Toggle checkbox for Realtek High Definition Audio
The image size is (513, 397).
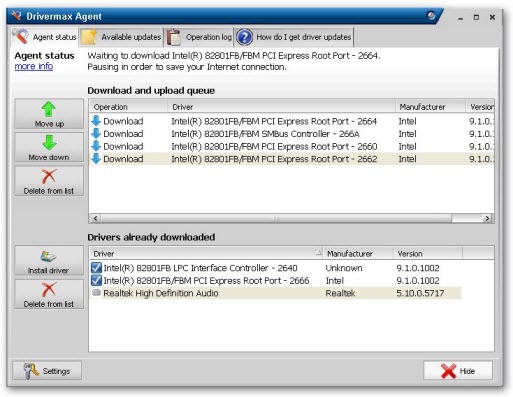96,293
